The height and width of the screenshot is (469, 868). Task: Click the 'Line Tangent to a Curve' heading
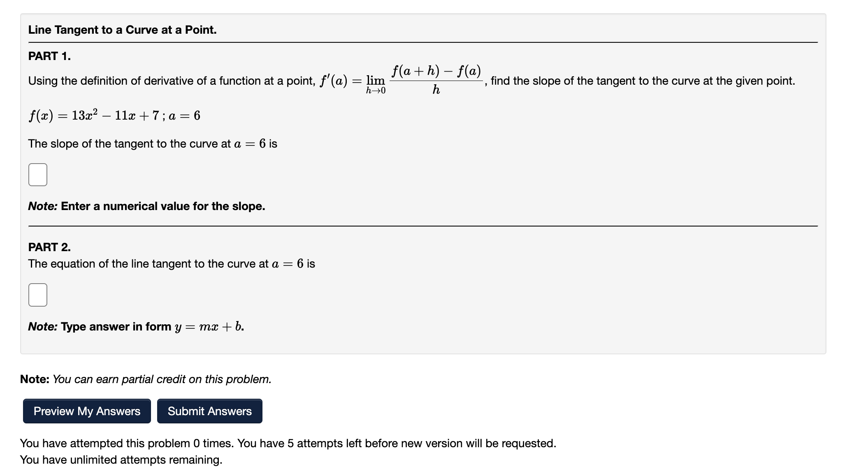pyautogui.click(x=122, y=29)
